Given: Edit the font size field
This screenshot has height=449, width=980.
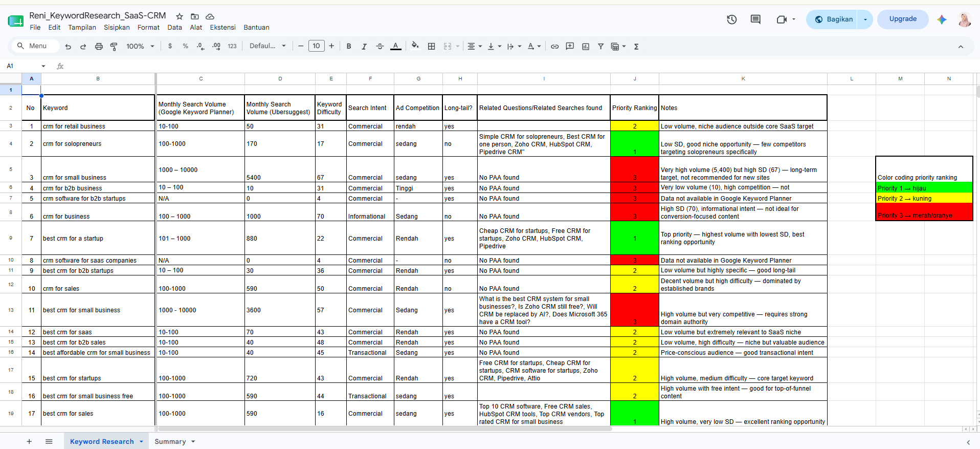Looking at the screenshot, I should coord(316,46).
